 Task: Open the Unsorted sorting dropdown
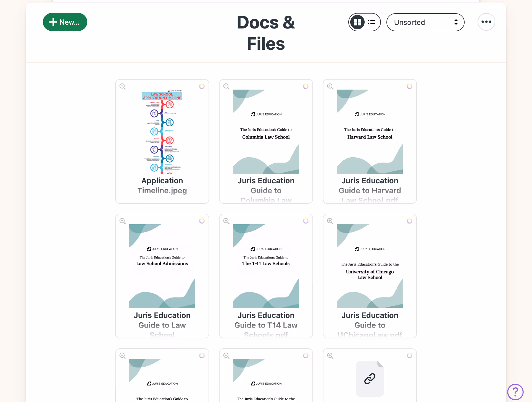tap(425, 22)
